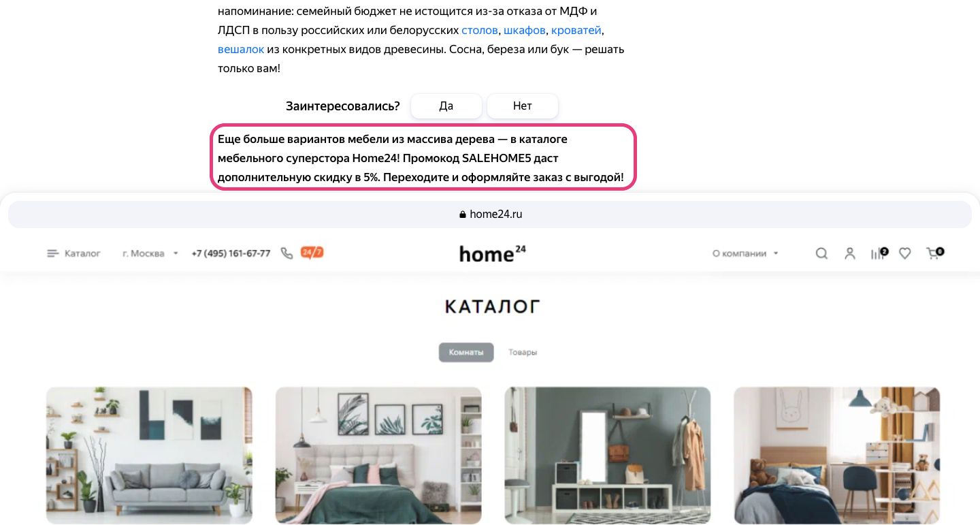Open the Каталог hamburger menu icon
This screenshot has width=980, height=525.
(x=53, y=253)
